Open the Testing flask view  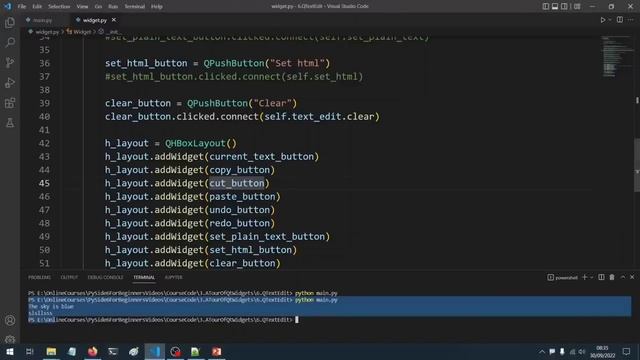tap(10, 122)
